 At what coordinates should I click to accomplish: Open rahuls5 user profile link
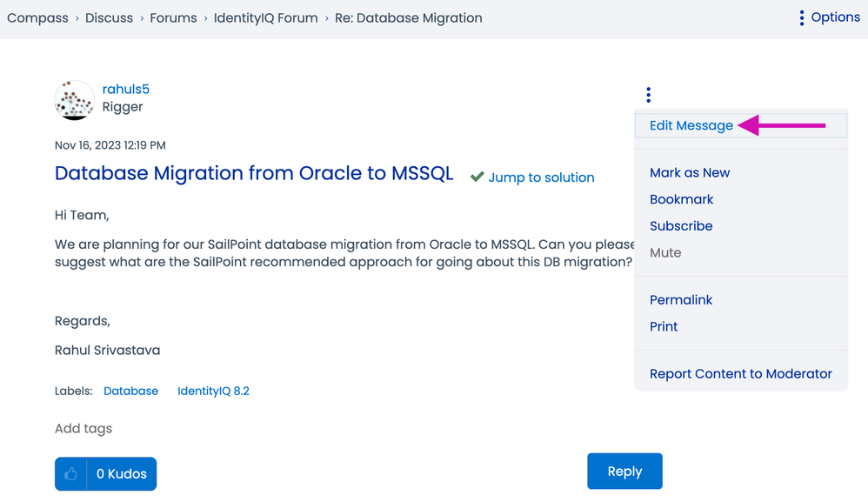[125, 89]
